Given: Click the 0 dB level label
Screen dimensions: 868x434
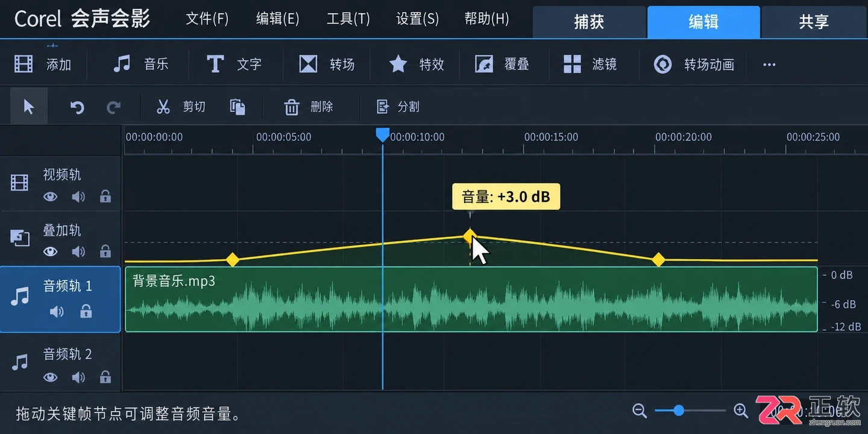Looking at the screenshot, I should 842,275.
